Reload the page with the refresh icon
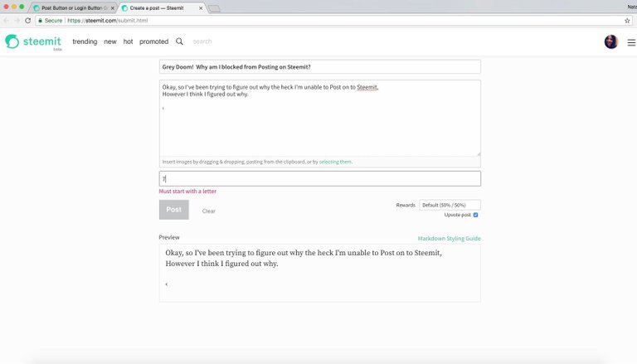This screenshot has width=637, height=364. tap(27, 20)
